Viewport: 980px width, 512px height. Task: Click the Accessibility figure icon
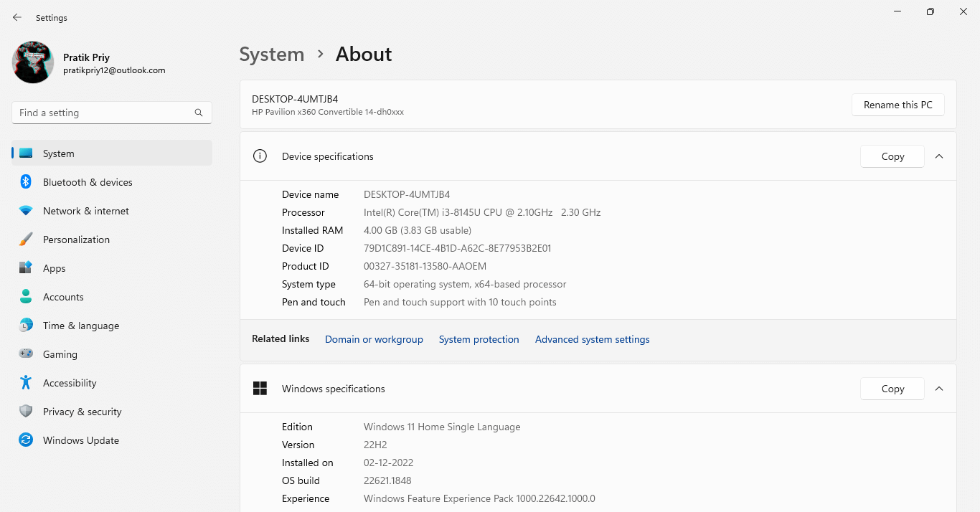[x=26, y=383]
